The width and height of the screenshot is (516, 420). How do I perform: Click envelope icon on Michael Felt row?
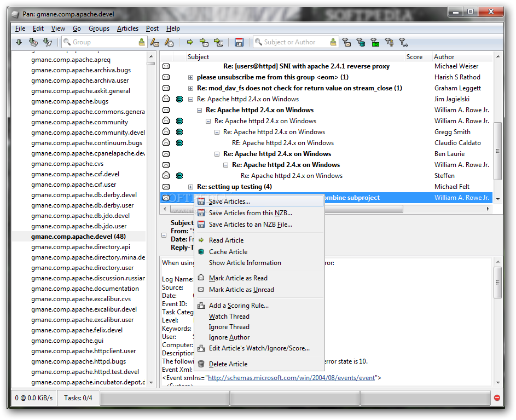point(166,187)
